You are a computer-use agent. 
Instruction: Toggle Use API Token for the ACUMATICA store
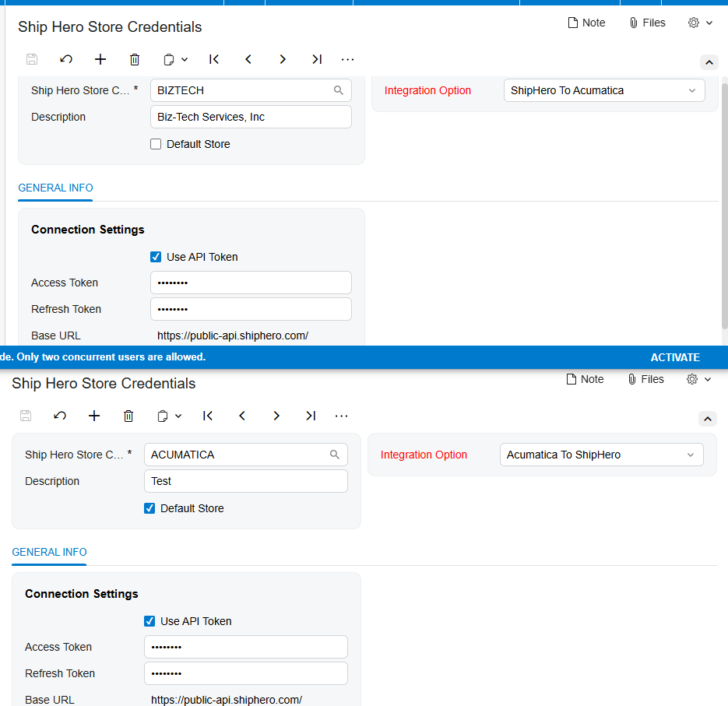tap(149, 621)
